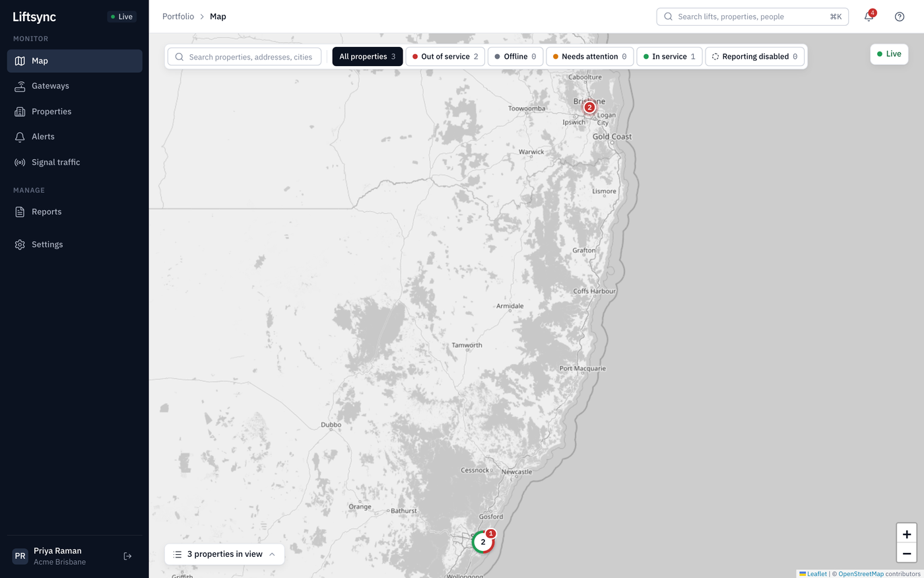The width and height of the screenshot is (924, 578).
Task: Click the Live status badge beside the logo
Action: point(122,17)
